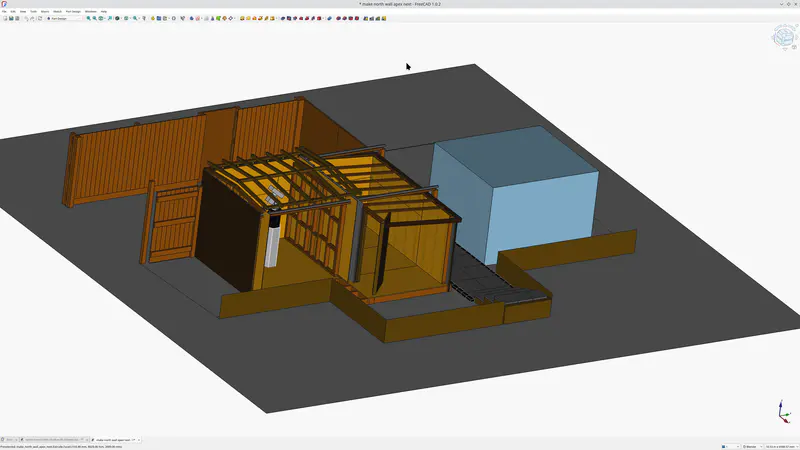Apply the Boolean operation tool
Screen dimensions: 800x450
[x=329, y=18]
